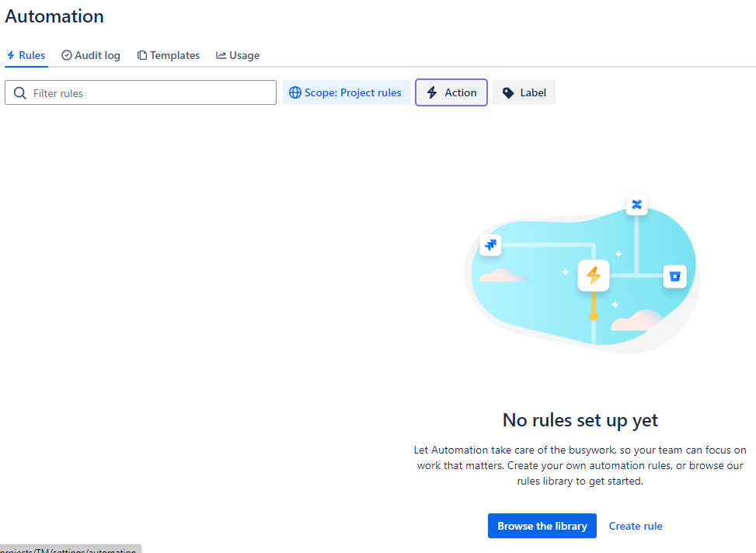The height and width of the screenshot is (553, 756).
Task: Click the Templates copy icon
Action: coord(141,55)
